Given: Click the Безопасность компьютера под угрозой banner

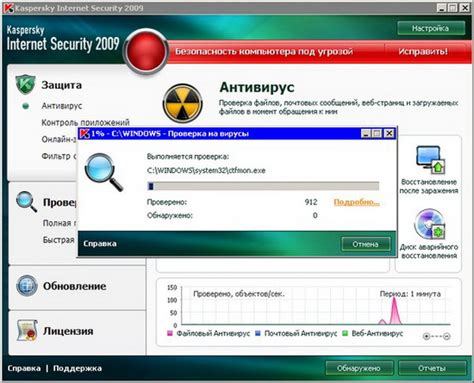Looking at the screenshot, I should click(x=264, y=52).
